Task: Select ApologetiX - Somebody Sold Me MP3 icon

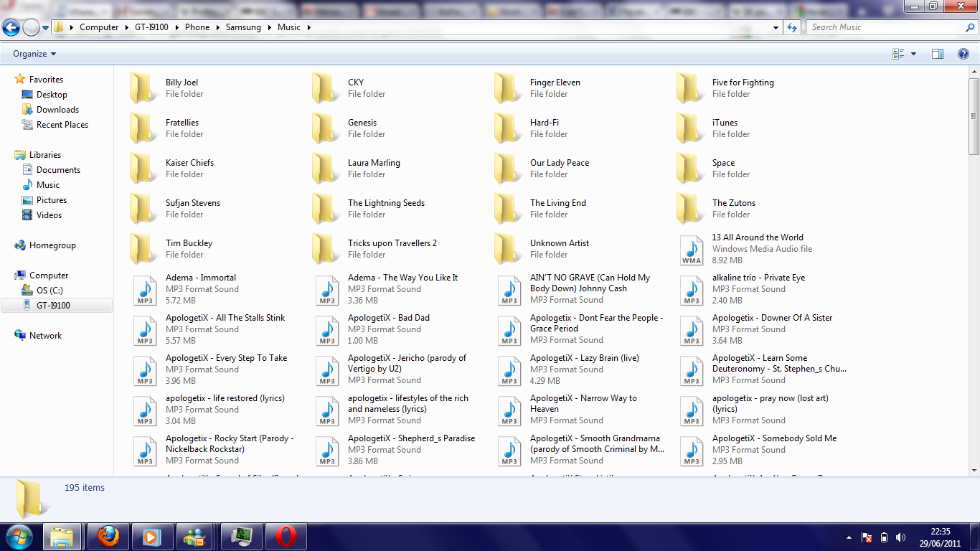Action: click(692, 451)
